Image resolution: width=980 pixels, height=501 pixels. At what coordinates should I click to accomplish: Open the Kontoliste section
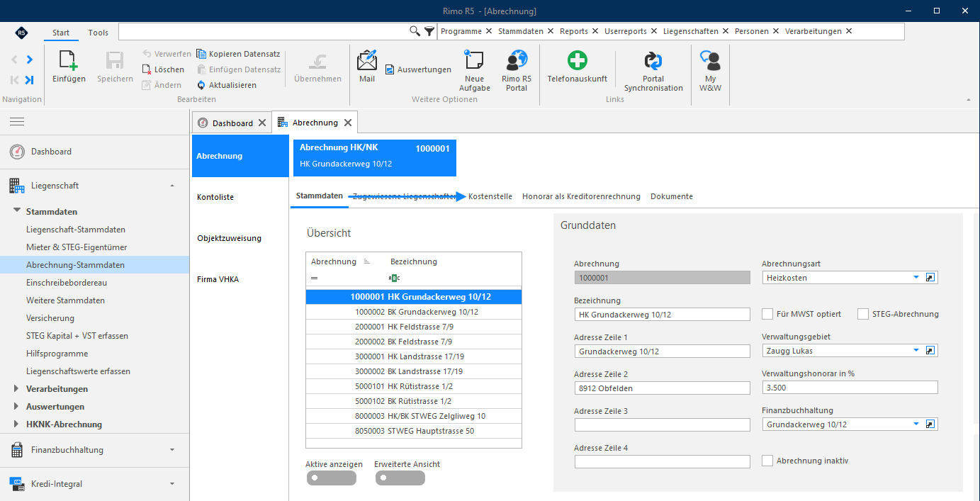[x=215, y=197]
